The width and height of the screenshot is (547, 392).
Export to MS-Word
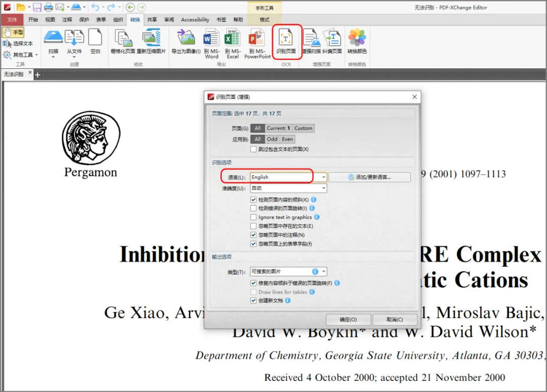click(212, 44)
